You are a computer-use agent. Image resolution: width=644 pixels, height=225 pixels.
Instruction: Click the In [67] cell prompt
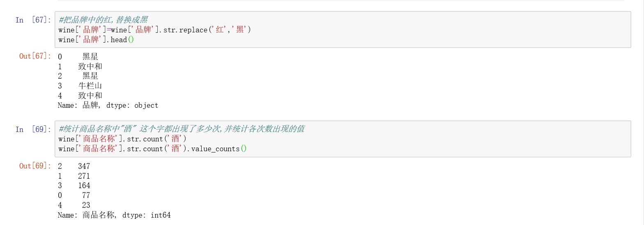pyautogui.click(x=33, y=20)
